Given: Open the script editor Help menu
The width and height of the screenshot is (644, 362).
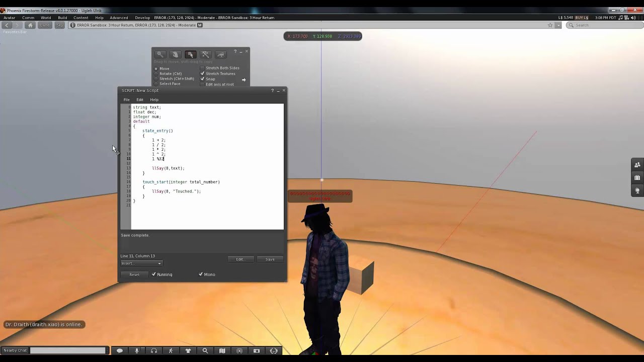Looking at the screenshot, I should click(154, 100).
